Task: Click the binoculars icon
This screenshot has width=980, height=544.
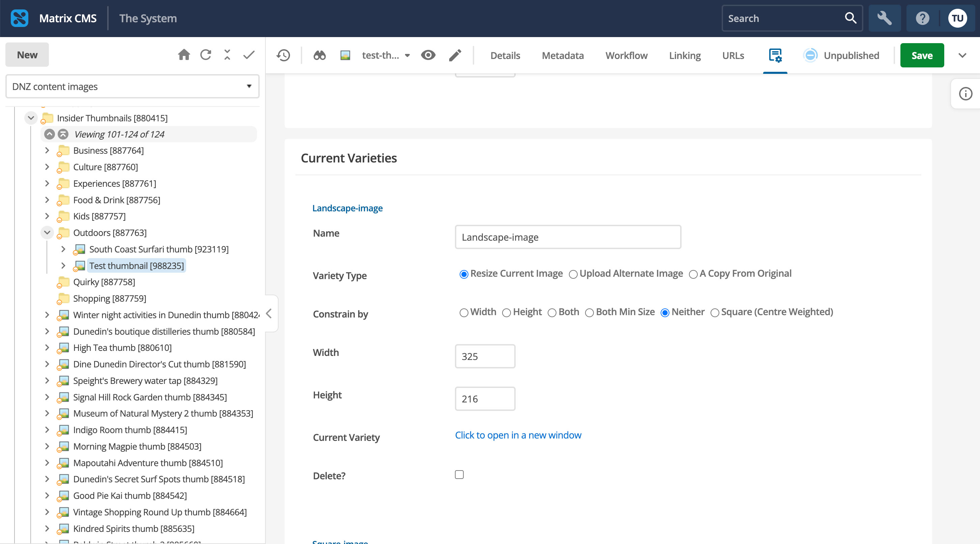Action: (320, 56)
